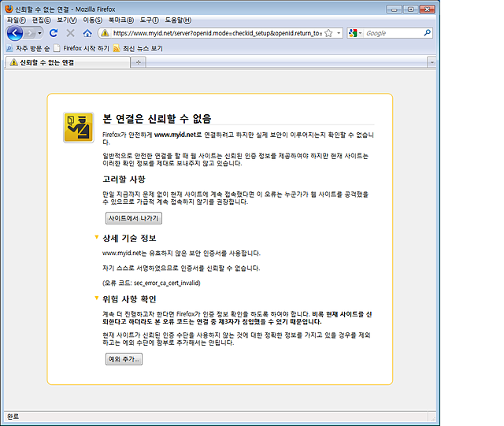Click the warning site identity icon in URL bar
Viewport: 504px width, 426px height.
[x=105, y=33]
